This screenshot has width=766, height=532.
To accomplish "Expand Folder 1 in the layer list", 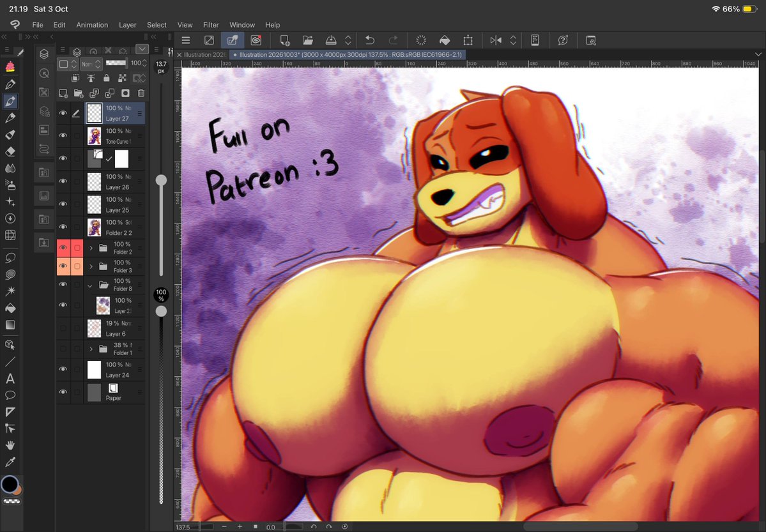I will coord(91,349).
